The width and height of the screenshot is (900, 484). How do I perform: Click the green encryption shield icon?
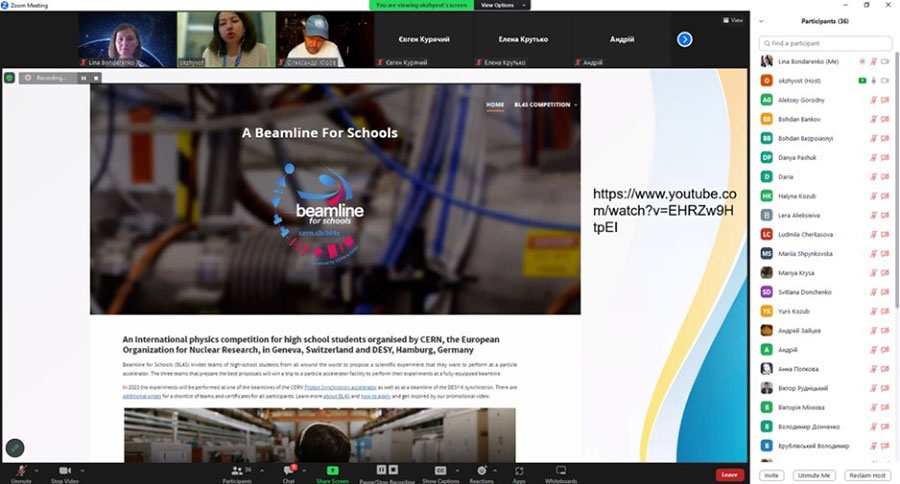(9, 78)
